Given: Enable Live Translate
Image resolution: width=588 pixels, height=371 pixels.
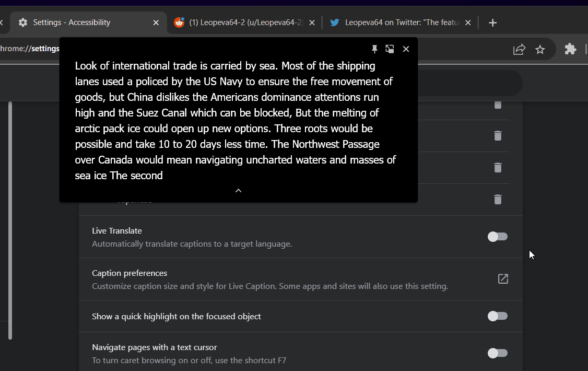Looking at the screenshot, I should pyautogui.click(x=497, y=237).
